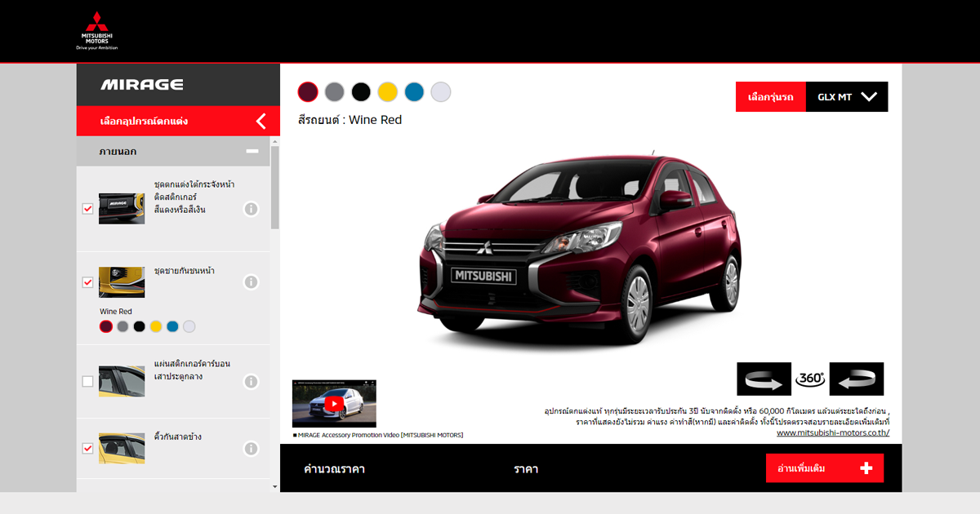
Task: Click the Wine Red Mirage car image
Action: (x=581, y=249)
